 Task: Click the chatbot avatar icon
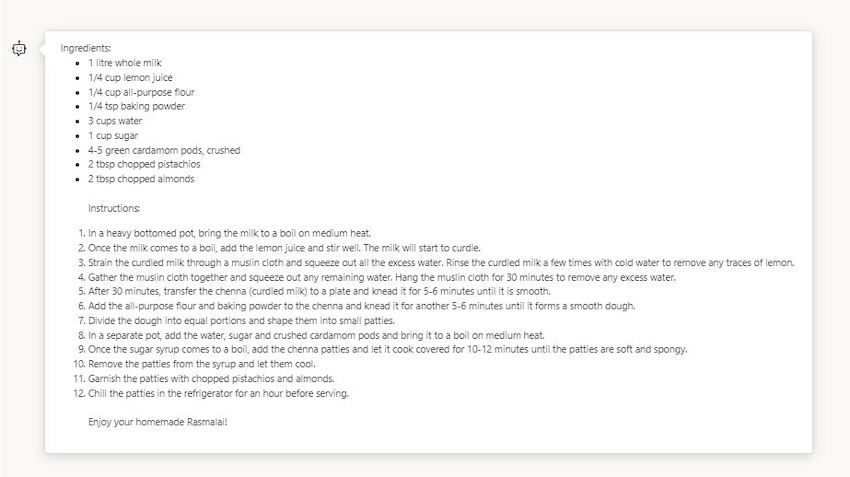(x=19, y=49)
